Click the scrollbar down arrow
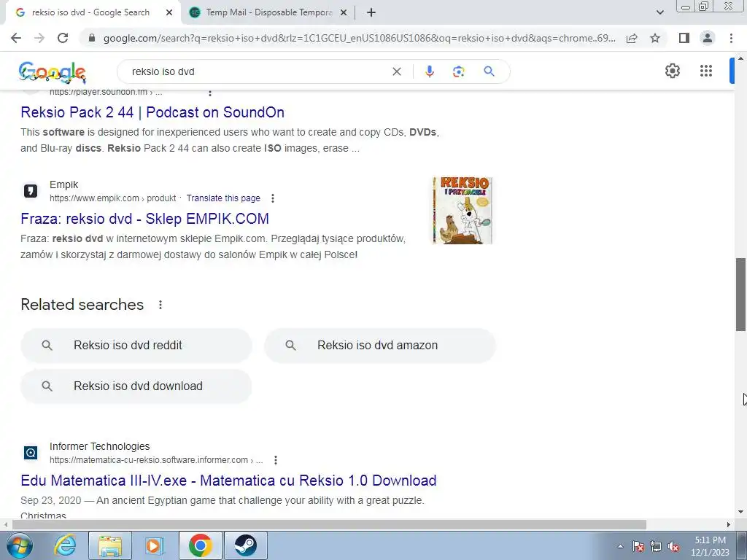 (741, 513)
